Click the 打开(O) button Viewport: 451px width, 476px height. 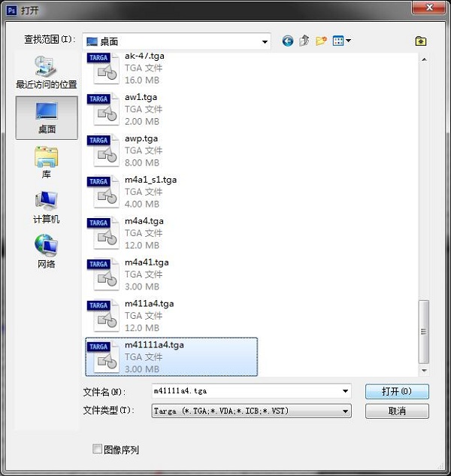click(x=397, y=391)
